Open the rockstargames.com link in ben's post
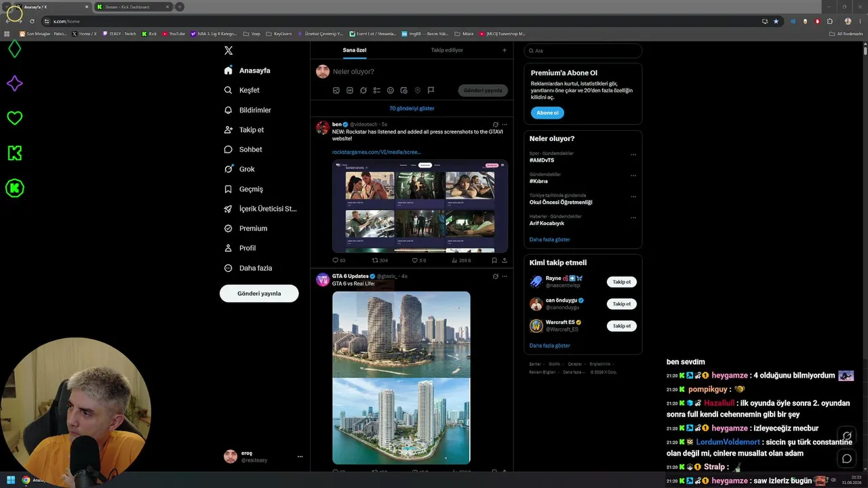868x488 pixels. click(376, 152)
